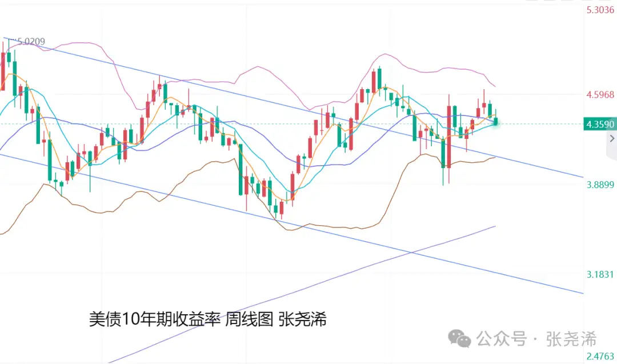Screen dimensions: 617x364
Task: Click the lowest green candle at chart trough
Action: 276,209
